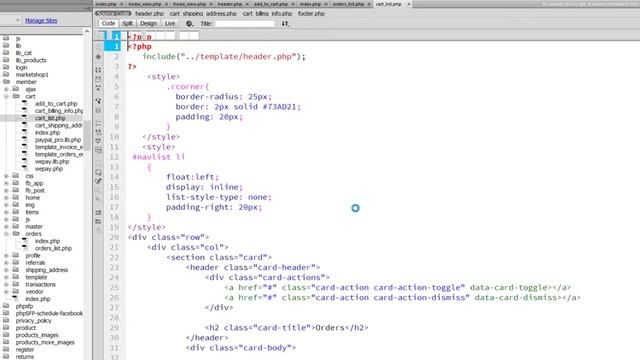This screenshot has width=640, height=360.
Task: Expand the css folder
Action: (x=6, y=176)
